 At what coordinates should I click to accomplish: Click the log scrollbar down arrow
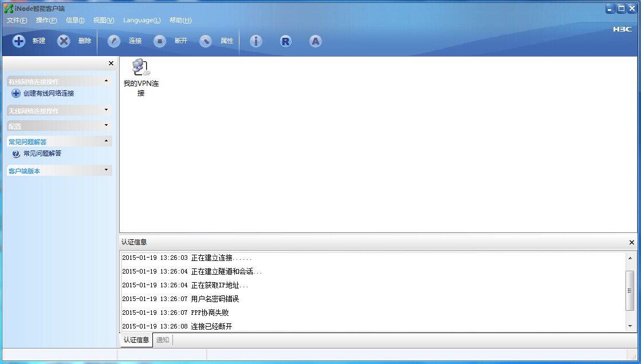click(630, 326)
